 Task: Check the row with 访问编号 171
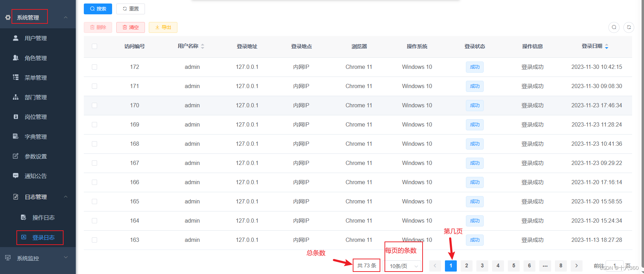tap(94, 86)
